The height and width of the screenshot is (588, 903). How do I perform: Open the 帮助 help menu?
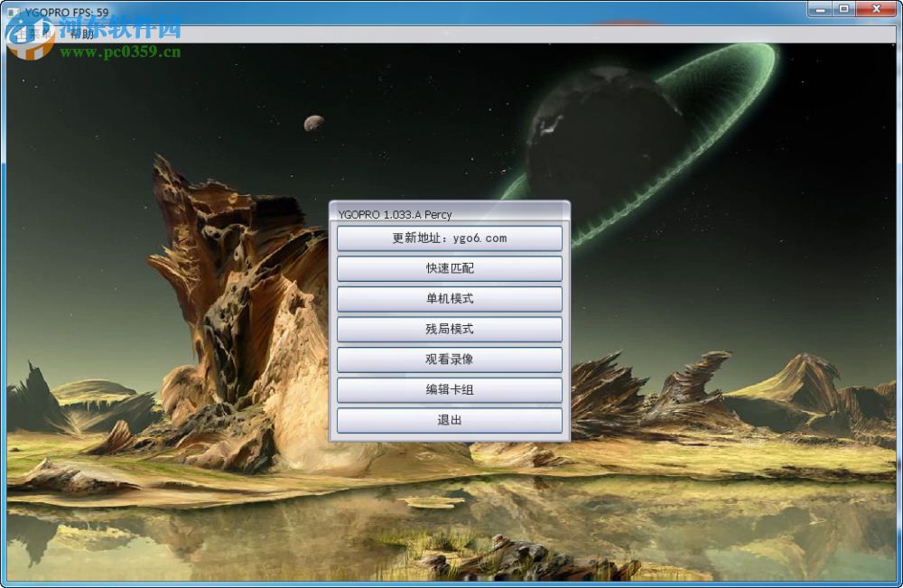(81, 34)
